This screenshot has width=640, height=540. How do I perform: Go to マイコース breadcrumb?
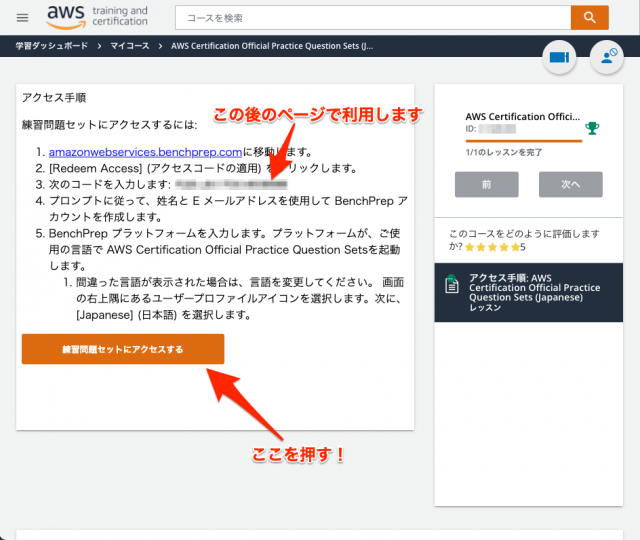tap(130, 46)
